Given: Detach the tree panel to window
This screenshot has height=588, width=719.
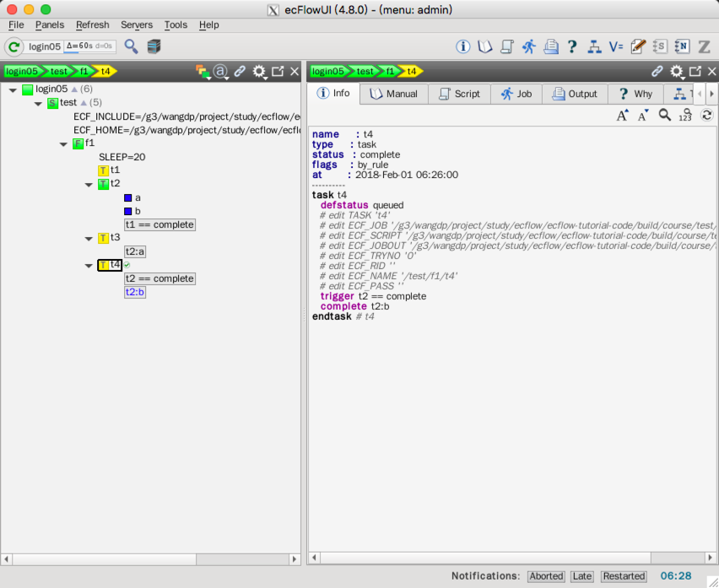Looking at the screenshot, I should (278, 72).
